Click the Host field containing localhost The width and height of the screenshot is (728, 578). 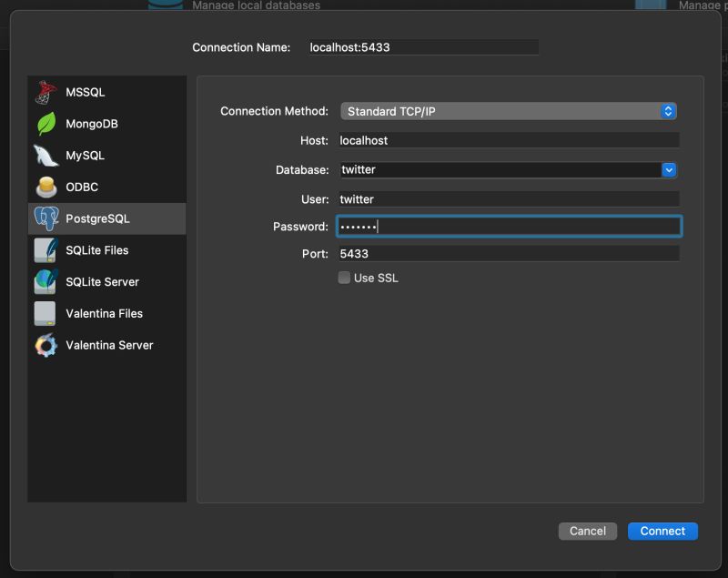(x=509, y=140)
